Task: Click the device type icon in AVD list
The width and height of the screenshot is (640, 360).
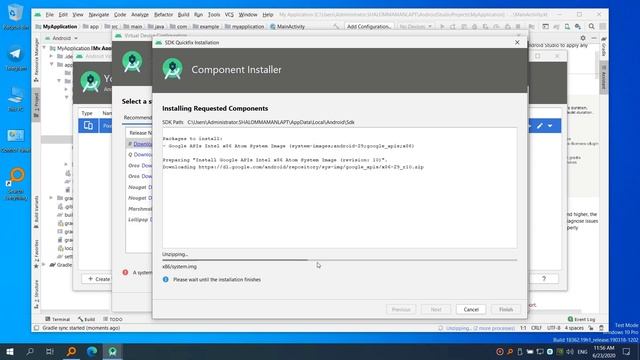Action: [88, 125]
